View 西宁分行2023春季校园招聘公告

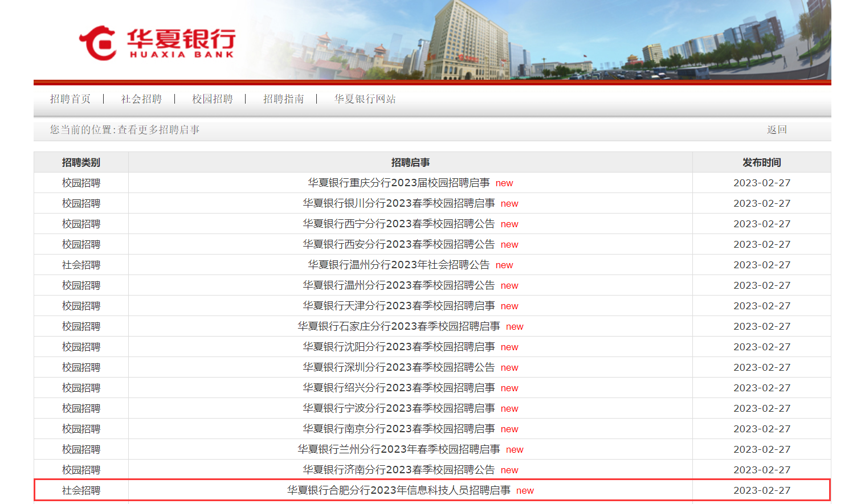tap(398, 224)
